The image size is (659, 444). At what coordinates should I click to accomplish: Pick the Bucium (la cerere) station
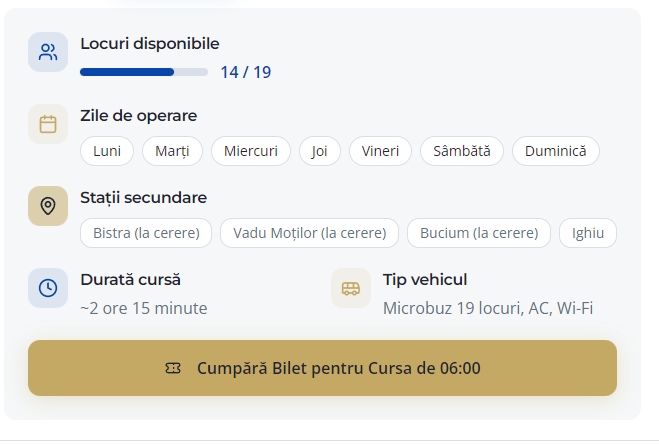click(x=479, y=233)
